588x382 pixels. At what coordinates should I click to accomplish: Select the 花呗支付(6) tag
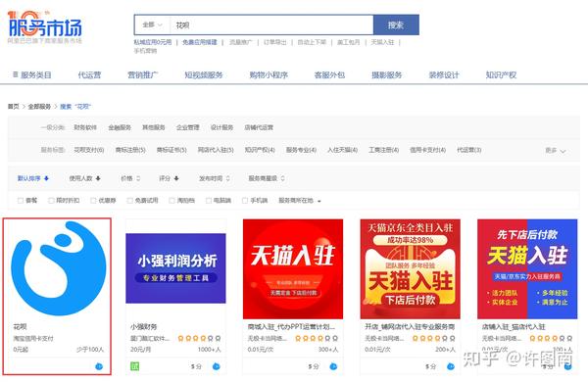coord(89,150)
